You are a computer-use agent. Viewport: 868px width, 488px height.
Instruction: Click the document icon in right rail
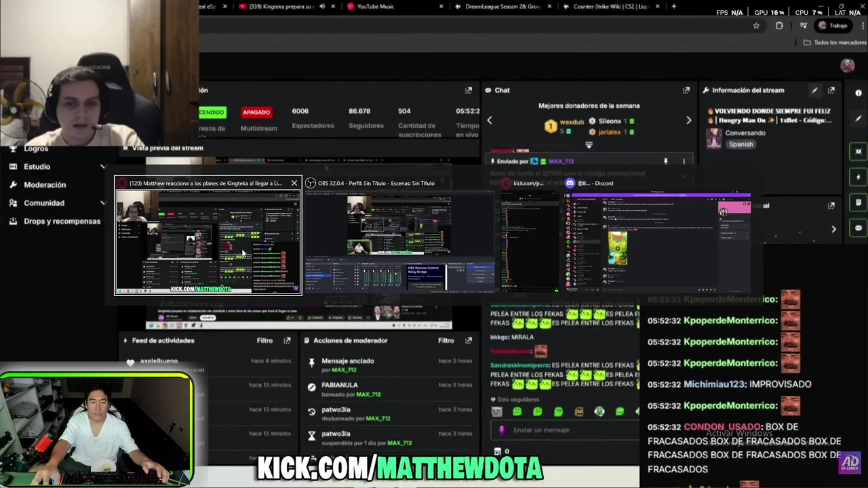[x=859, y=203]
